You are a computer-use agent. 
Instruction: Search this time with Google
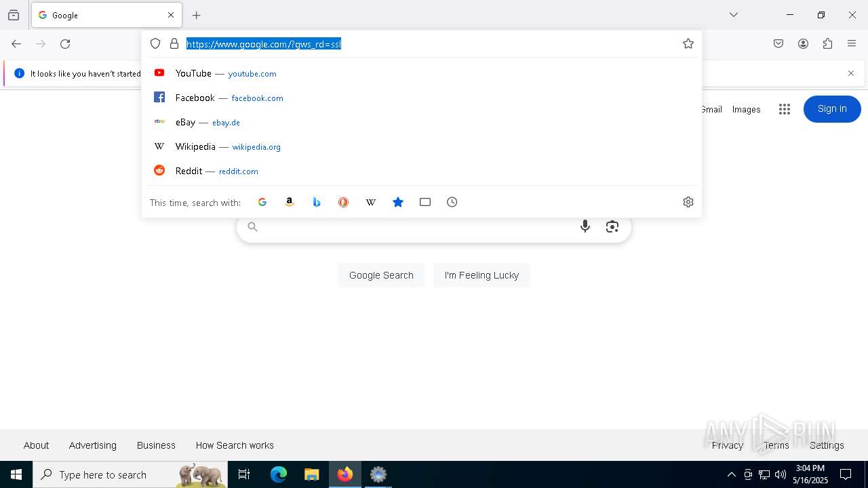pyautogui.click(x=262, y=202)
